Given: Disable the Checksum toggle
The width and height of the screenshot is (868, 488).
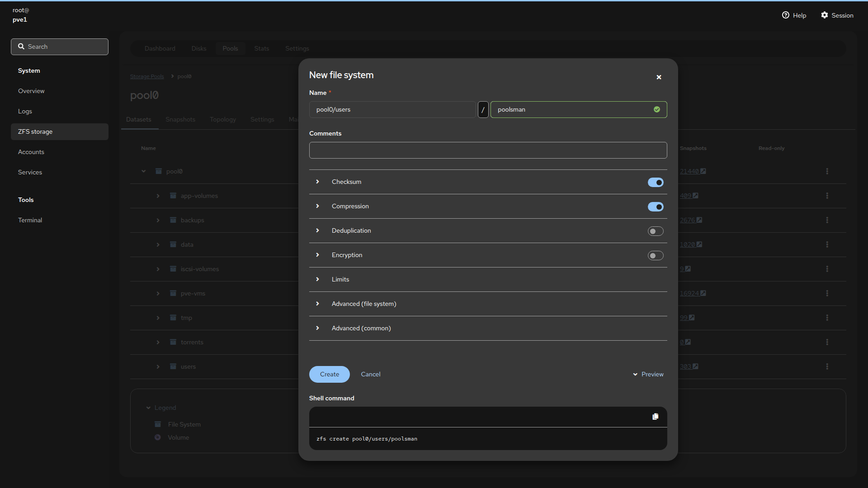Looking at the screenshot, I should click(655, 183).
